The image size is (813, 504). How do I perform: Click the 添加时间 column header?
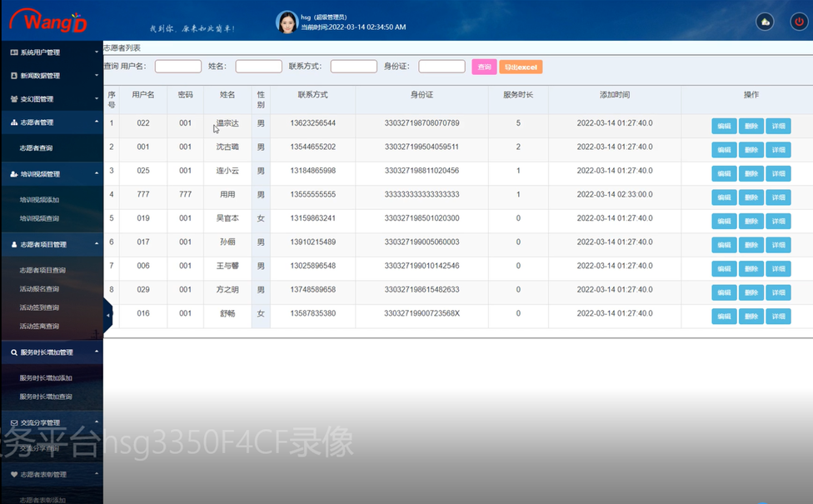(615, 95)
